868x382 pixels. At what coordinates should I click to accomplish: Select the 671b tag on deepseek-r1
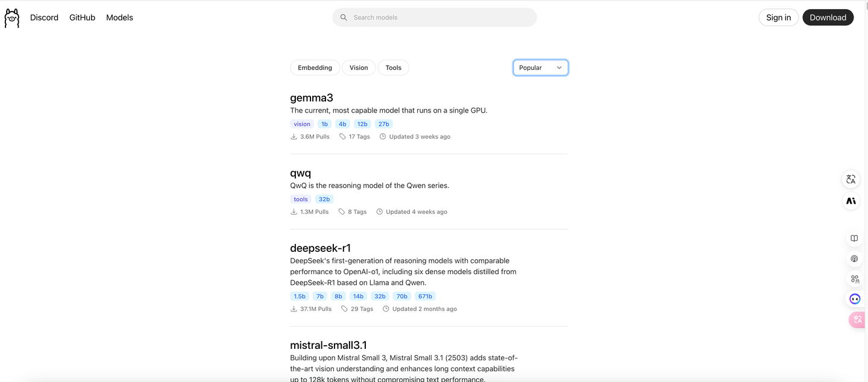coord(425,296)
